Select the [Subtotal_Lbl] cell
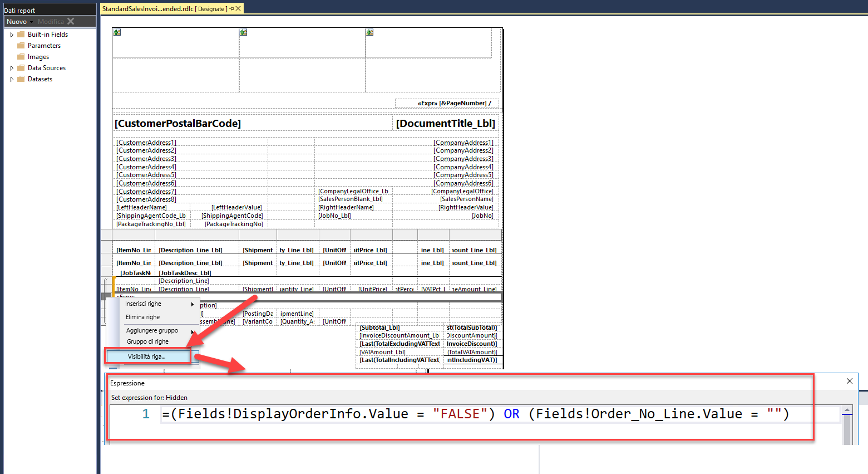The width and height of the screenshot is (868, 474). 400,328
